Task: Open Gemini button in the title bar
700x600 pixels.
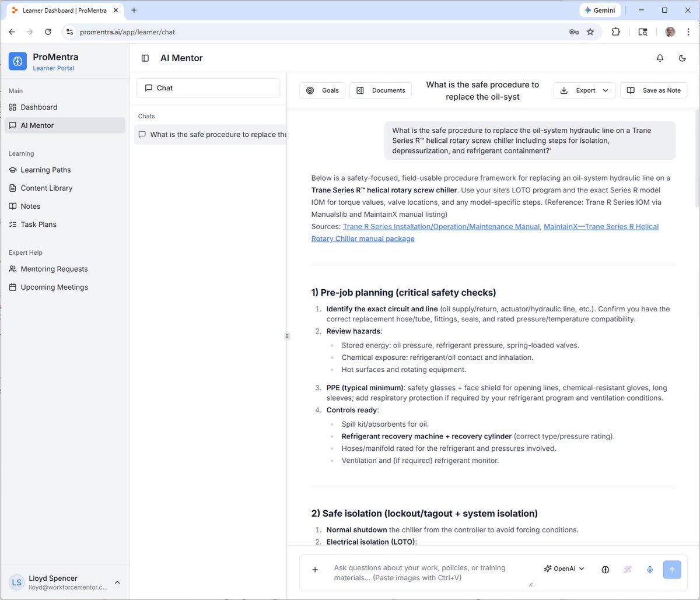Action: point(600,10)
